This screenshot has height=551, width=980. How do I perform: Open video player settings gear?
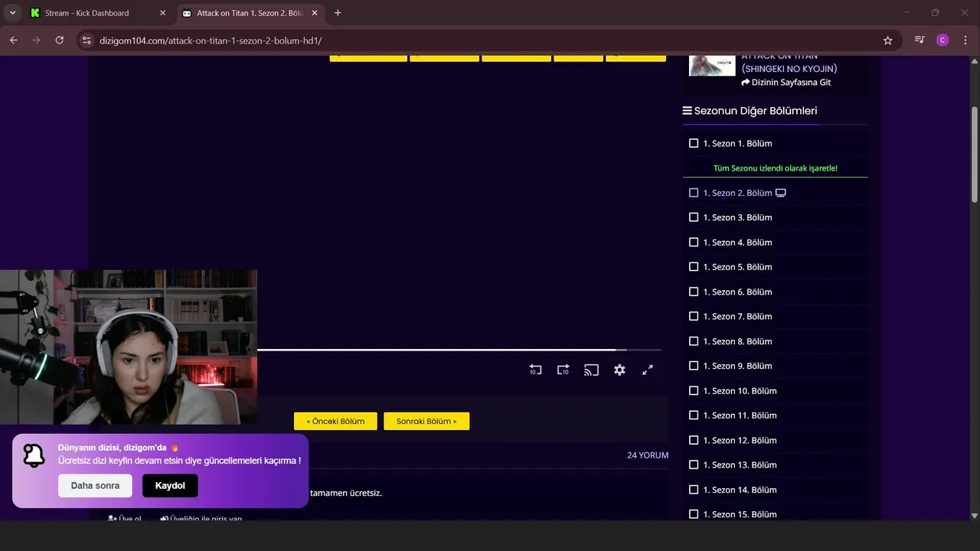click(x=619, y=370)
